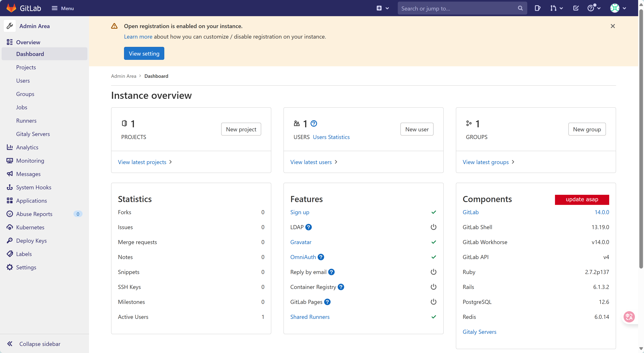This screenshot has height=353, width=644.
Task: Click the OmniAuth help question icon
Action: (321, 257)
